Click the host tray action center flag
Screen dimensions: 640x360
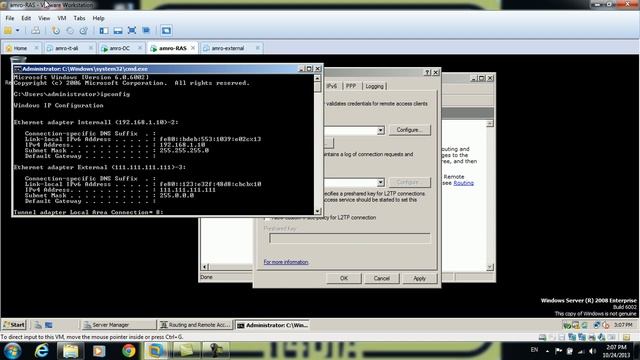coord(558,351)
